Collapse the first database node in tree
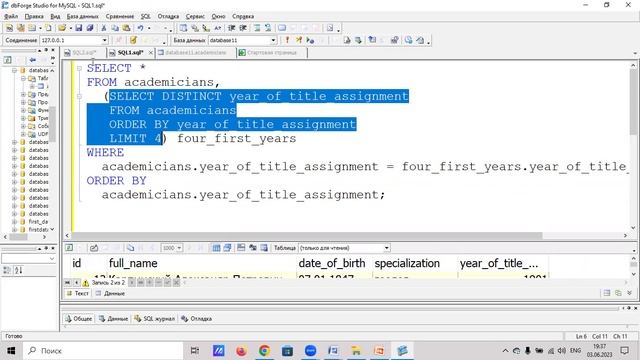This screenshot has width=640, height=360. 14,70
